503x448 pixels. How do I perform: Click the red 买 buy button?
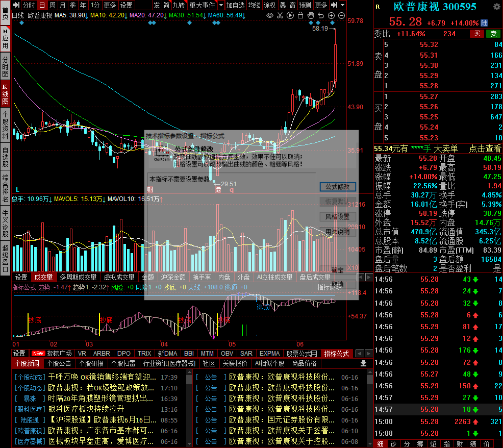[477, 34]
